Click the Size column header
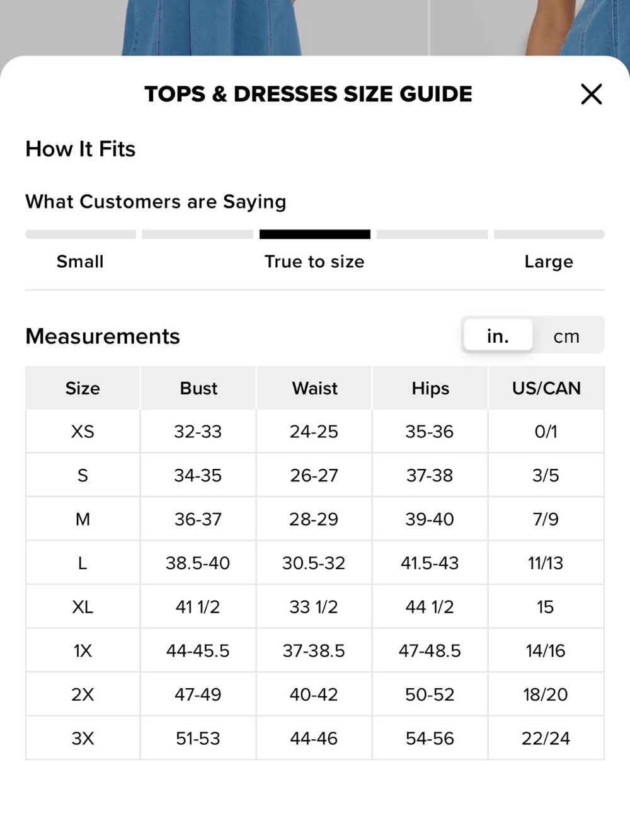This screenshot has width=630, height=840. (x=83, y=388)
